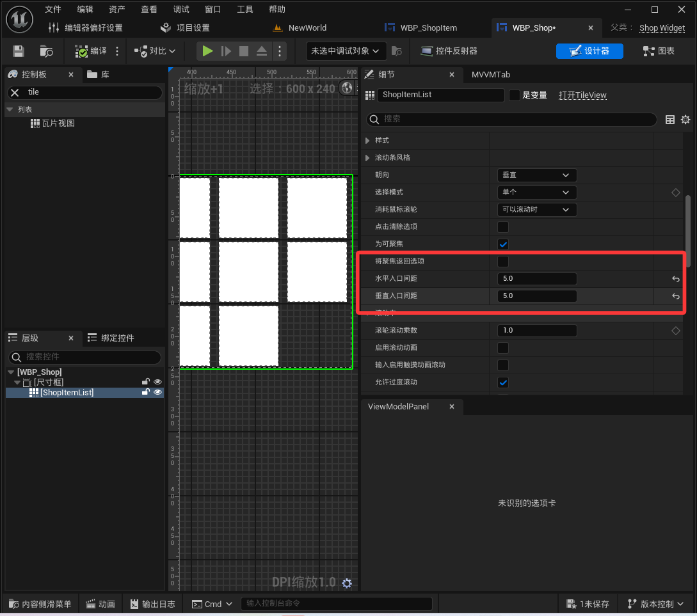The height and width of the screenshot is (616, 697).
Task: Save the current asset with floppy icon
Action: [18, 51]
